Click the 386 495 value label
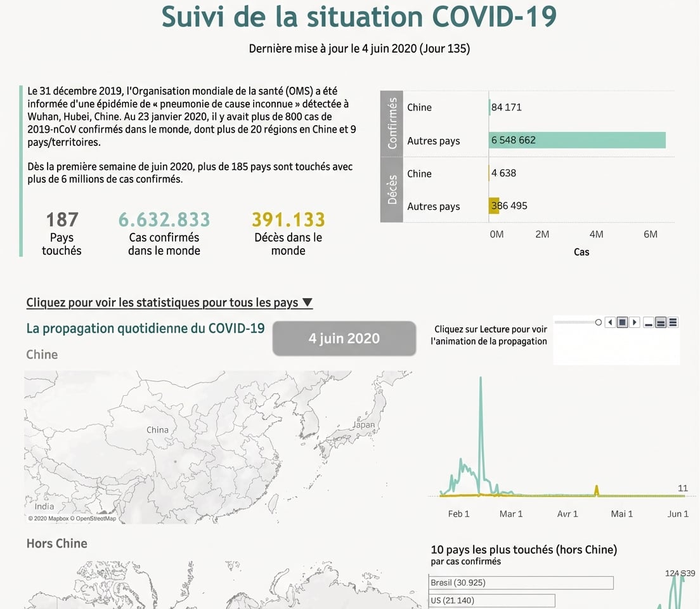 509,206
